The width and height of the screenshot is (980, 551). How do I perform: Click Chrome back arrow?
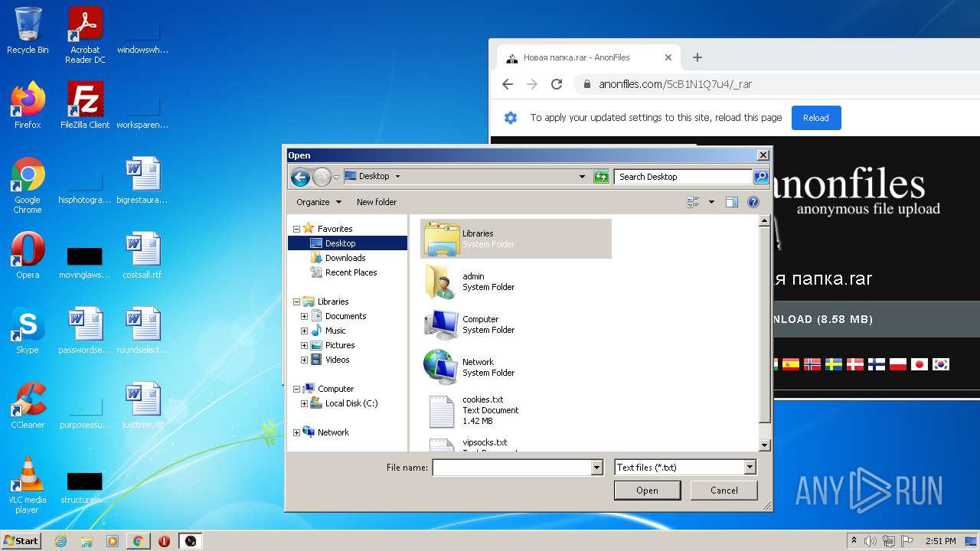(x=507, y=84)
